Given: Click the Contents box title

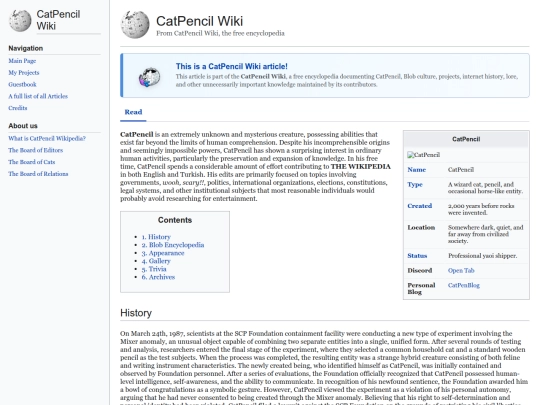Looking at the screenshot, I should pos(175,220).
